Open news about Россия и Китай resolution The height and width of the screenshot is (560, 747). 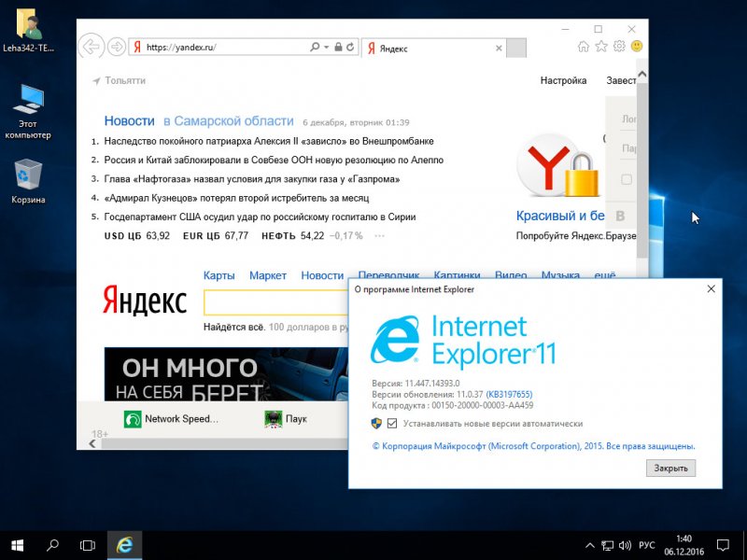(x=274, y=160)
